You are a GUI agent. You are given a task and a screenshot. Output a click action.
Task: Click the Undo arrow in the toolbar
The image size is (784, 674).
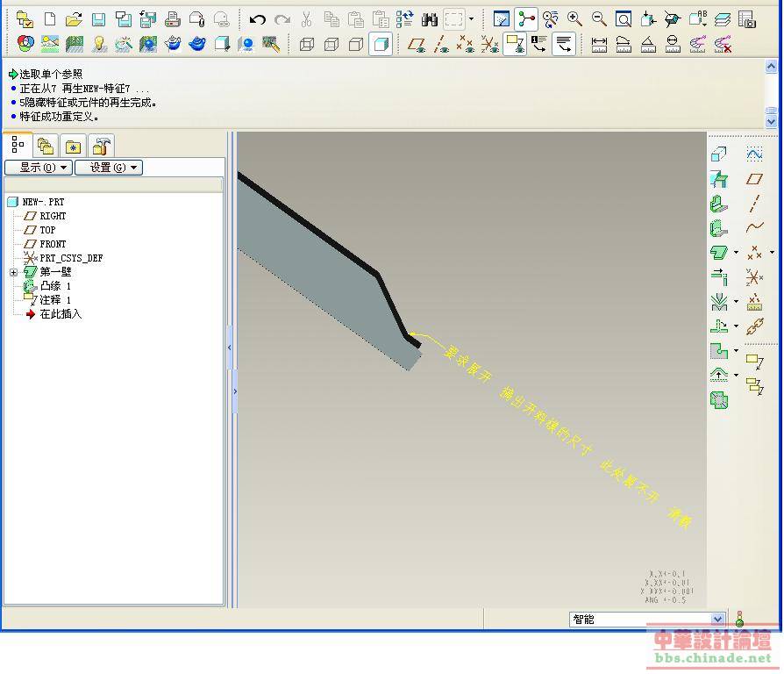(258, 19)
